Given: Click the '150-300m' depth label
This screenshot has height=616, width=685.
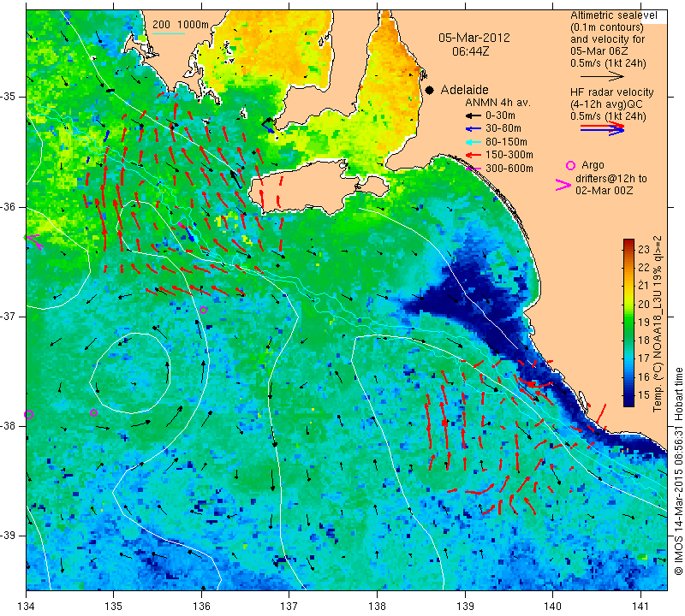Looking at the screenshot, I should tap(509, 155).
